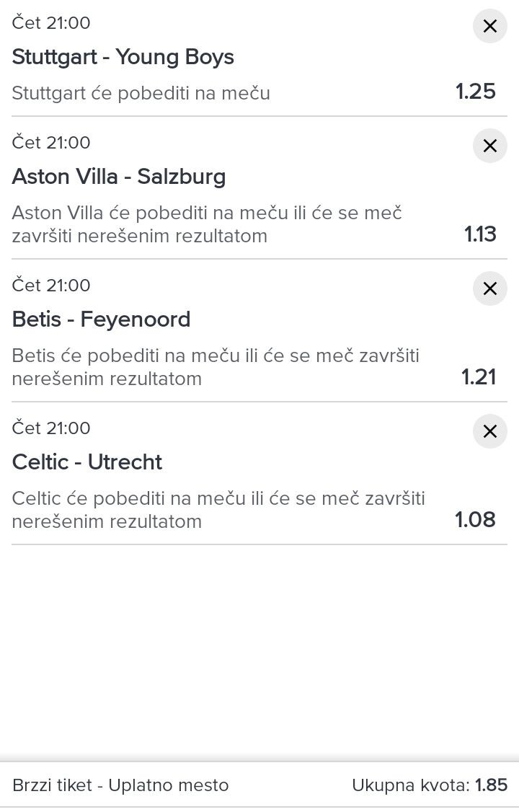
Task: Tap the 1.21 odds for Betis
Action: [x=479, y=376]
